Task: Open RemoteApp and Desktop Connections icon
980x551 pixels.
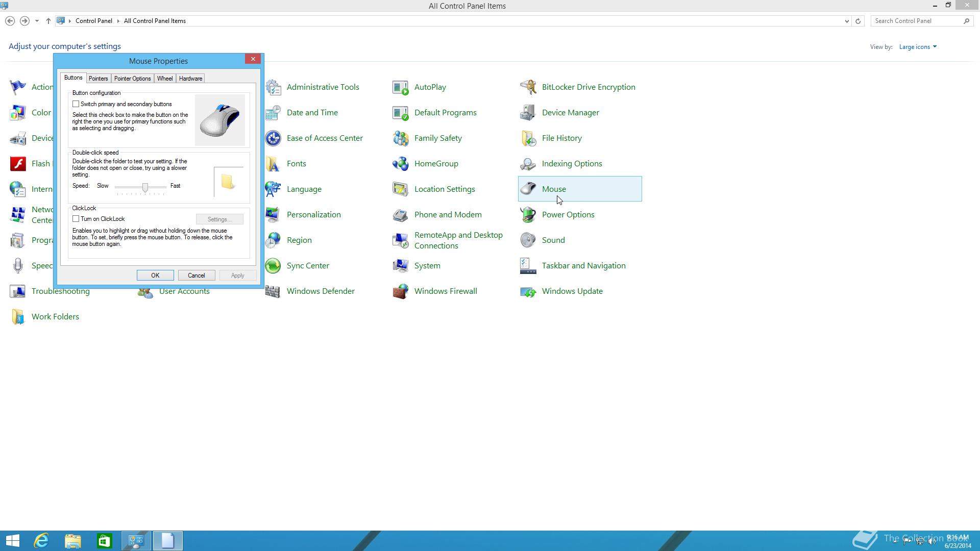Action: coord(401,240)
